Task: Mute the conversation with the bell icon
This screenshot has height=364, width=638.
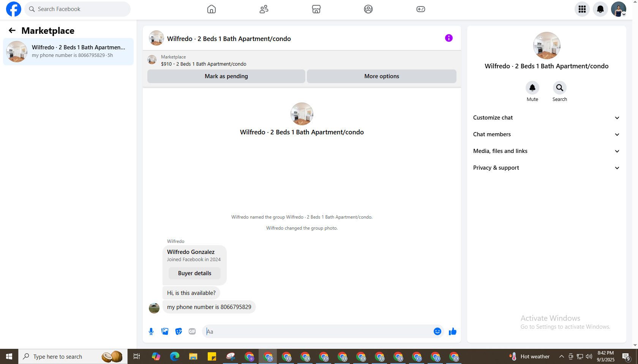Action: tap(532, 88)
